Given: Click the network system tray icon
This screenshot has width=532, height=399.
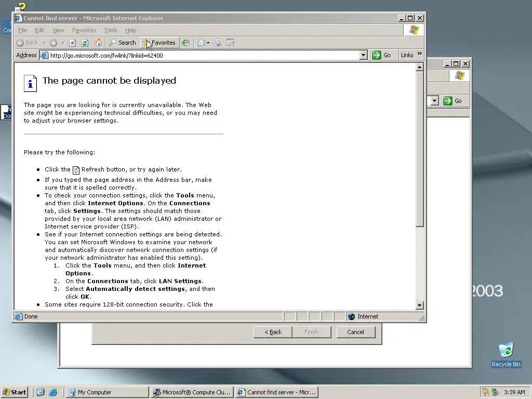Looking at the screenshot, I should [x=495, y=392].
